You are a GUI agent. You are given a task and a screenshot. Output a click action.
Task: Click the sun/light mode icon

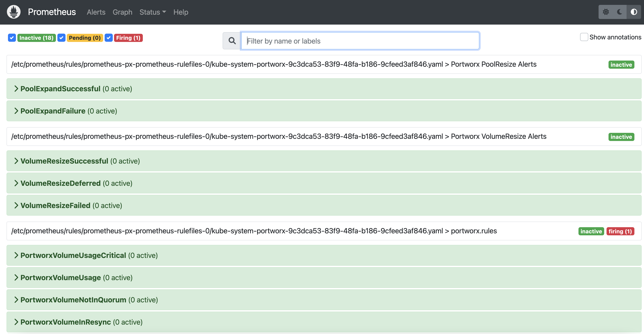tap(606, 12)
